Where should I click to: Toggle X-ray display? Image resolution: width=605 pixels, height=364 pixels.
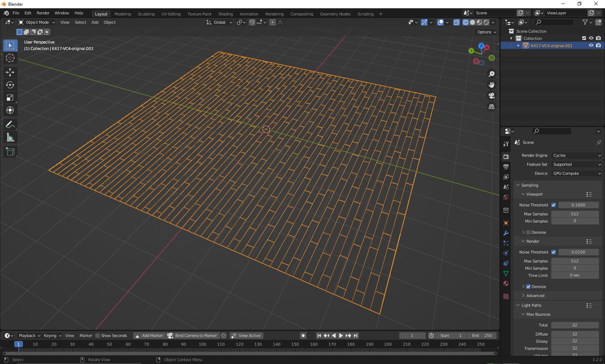point(457,22)
